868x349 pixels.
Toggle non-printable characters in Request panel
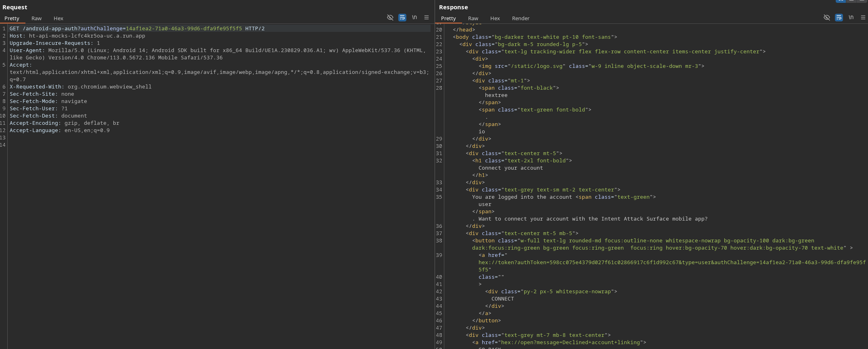(x=390, y=17)
